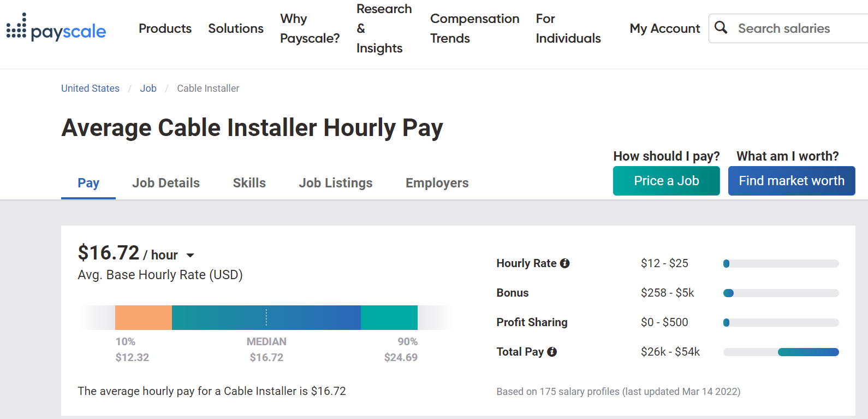Click the $12 - $25 hourly range value
Viewport: 868px width, 419px height.
click(x=664, y=263)
